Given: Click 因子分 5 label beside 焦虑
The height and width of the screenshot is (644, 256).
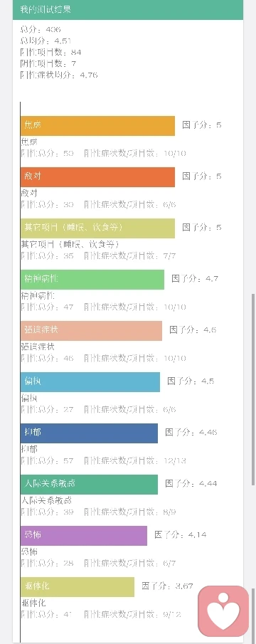Looking at the screenshot, I should [x=201, y=125].
